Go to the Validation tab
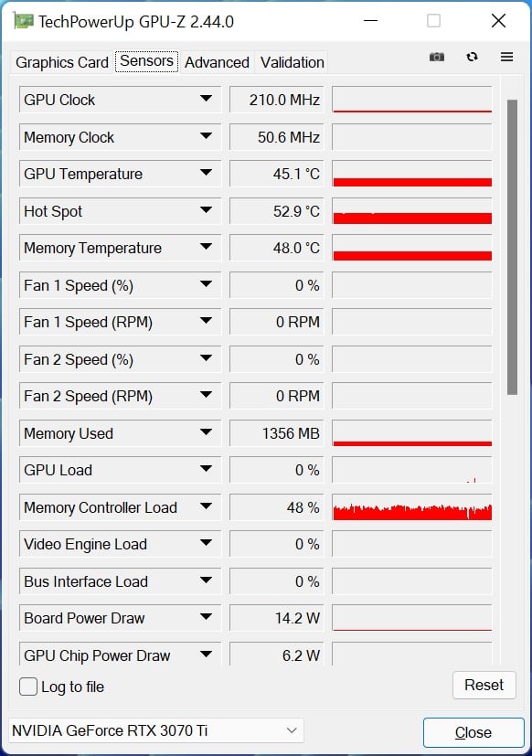 (293, 62)
